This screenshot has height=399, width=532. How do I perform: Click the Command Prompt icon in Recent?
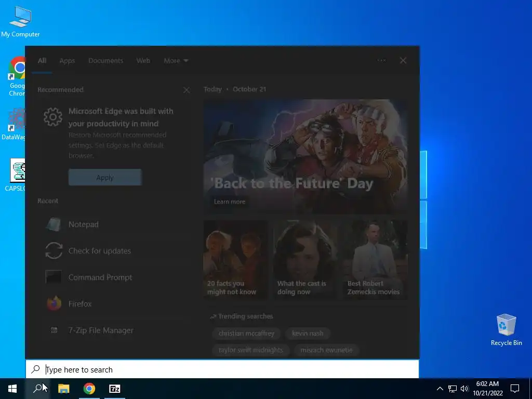(x=54, y=277)
